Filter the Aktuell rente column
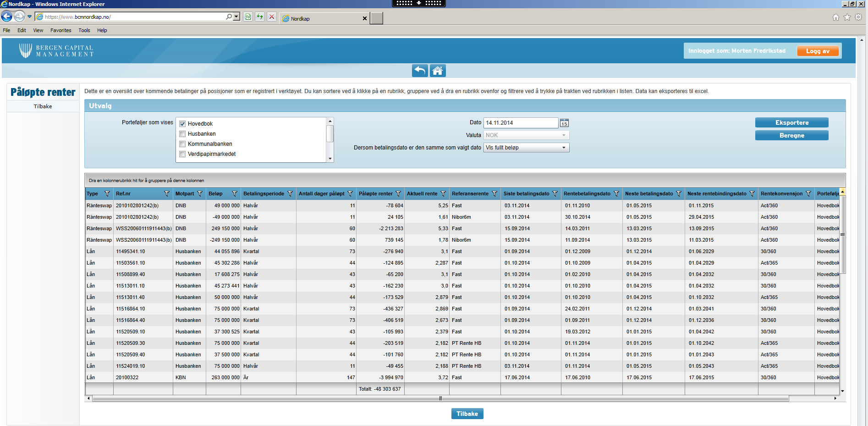This screenshot has width=868, height=426. 443,194
